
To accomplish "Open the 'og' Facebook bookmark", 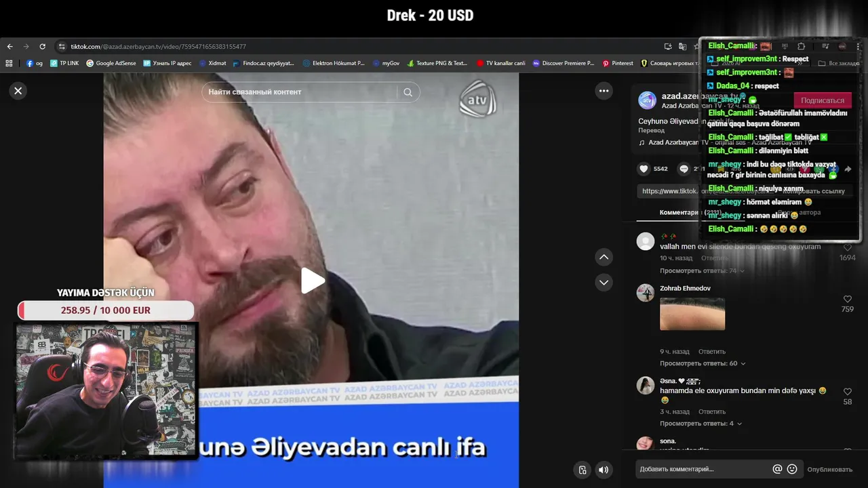I will (35, 63).
